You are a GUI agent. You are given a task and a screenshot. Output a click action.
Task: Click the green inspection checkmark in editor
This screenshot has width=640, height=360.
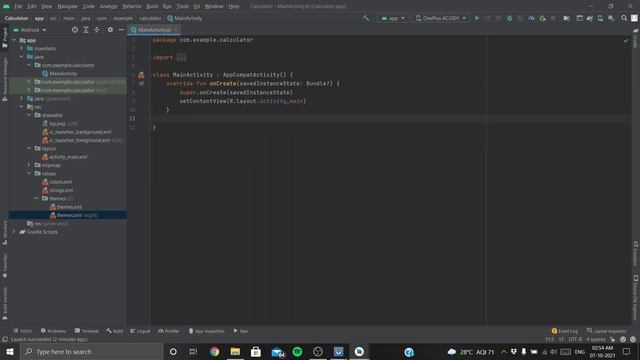point(626,40)
